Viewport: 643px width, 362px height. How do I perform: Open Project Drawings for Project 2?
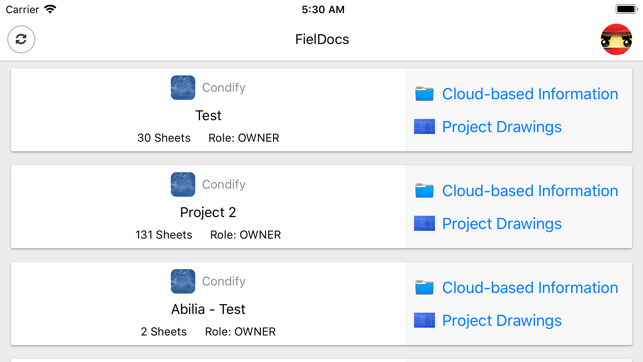point(502,224)
